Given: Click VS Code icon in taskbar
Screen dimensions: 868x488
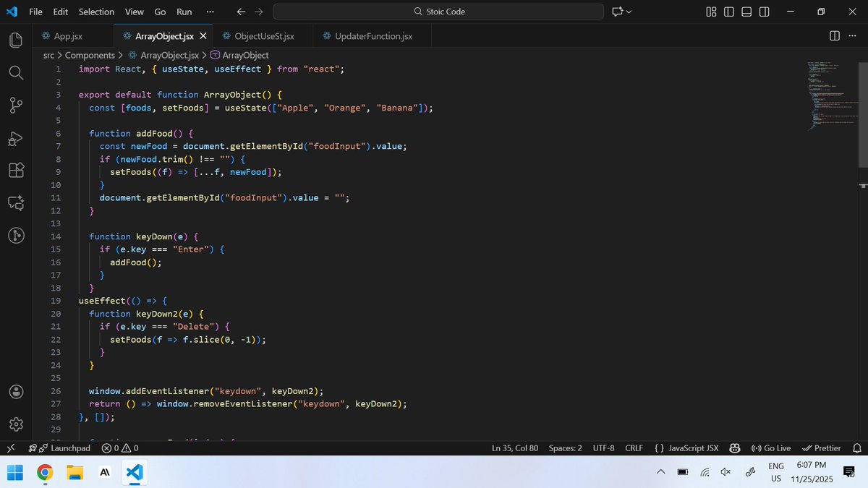Looking at the screenshot, I should (x=134, y=472).
